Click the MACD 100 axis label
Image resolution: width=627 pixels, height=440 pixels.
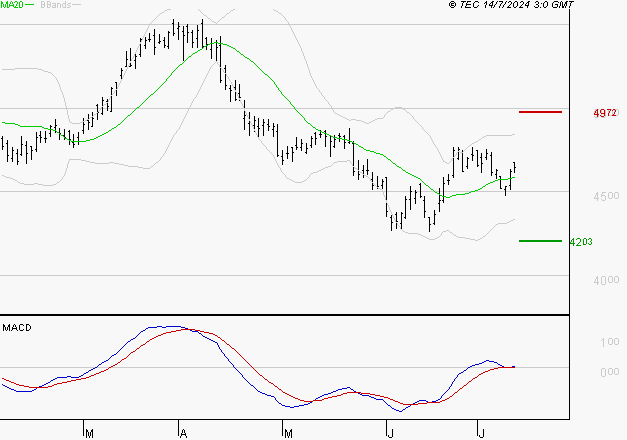609,342
